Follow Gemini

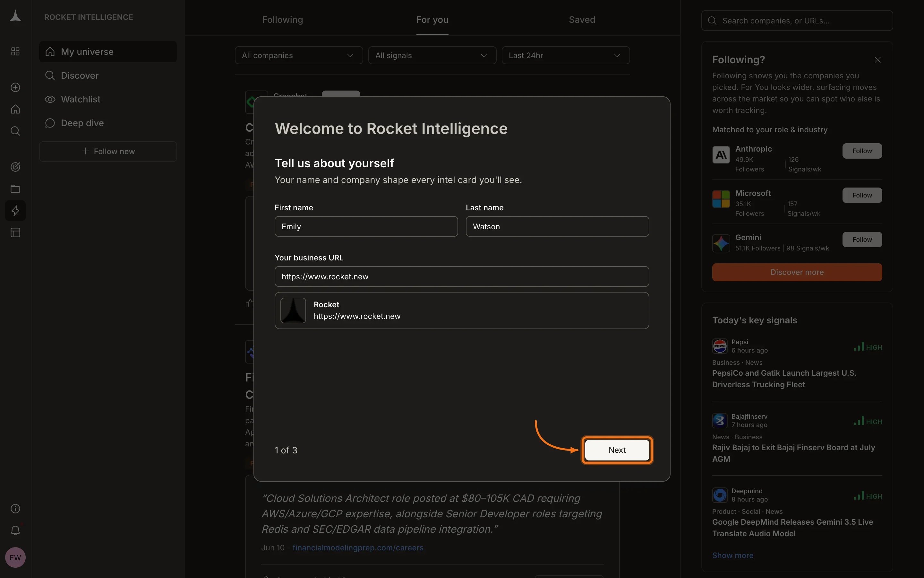tap(862, 240)
